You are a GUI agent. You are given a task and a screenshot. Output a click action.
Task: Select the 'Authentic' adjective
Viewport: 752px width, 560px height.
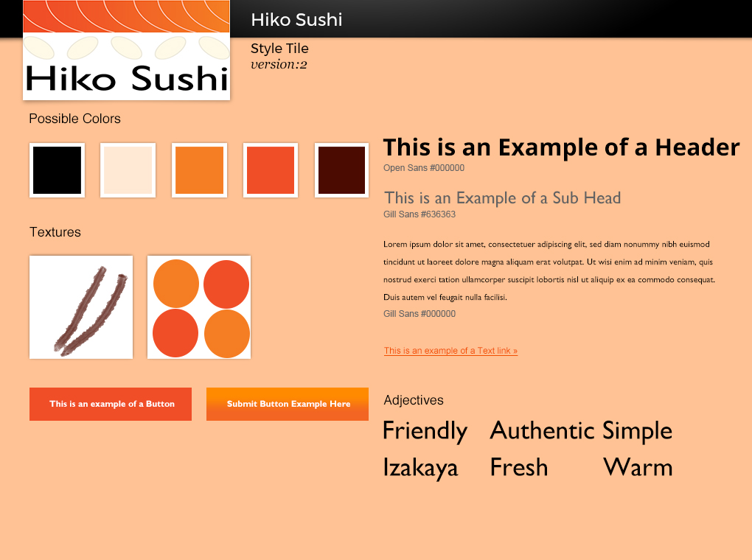[x=542, y=431]
